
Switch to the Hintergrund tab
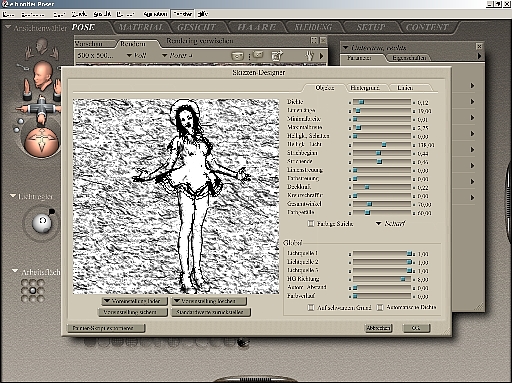(x=365, y=88)
